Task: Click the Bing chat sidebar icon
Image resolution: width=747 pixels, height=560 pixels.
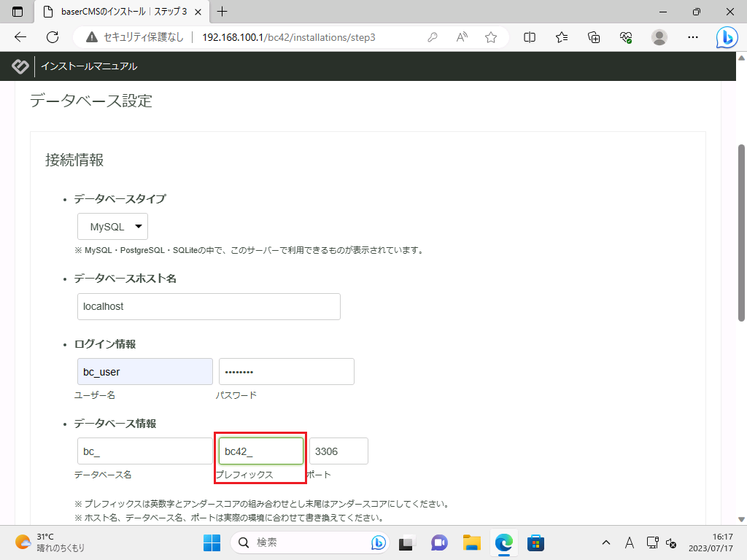Action: point(727,37)
